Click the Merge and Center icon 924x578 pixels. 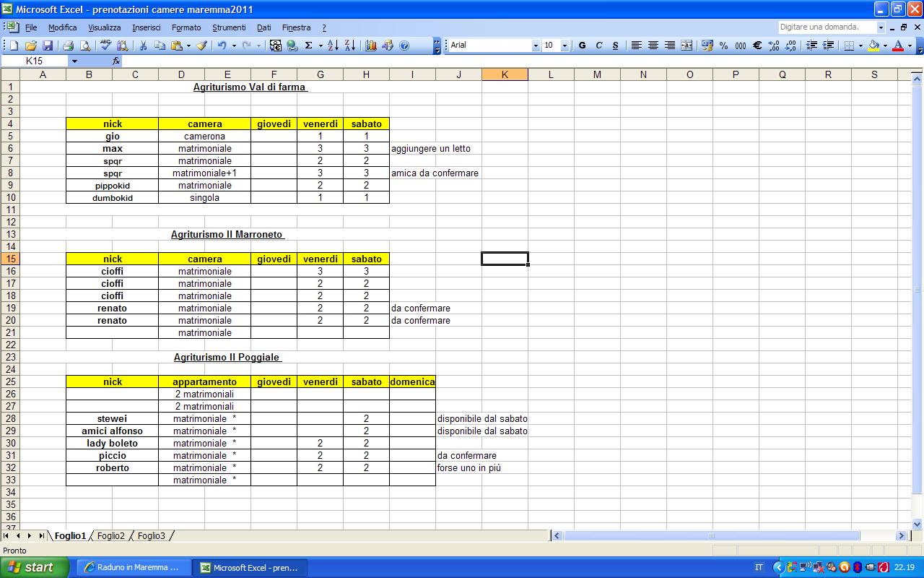(687, 46)
